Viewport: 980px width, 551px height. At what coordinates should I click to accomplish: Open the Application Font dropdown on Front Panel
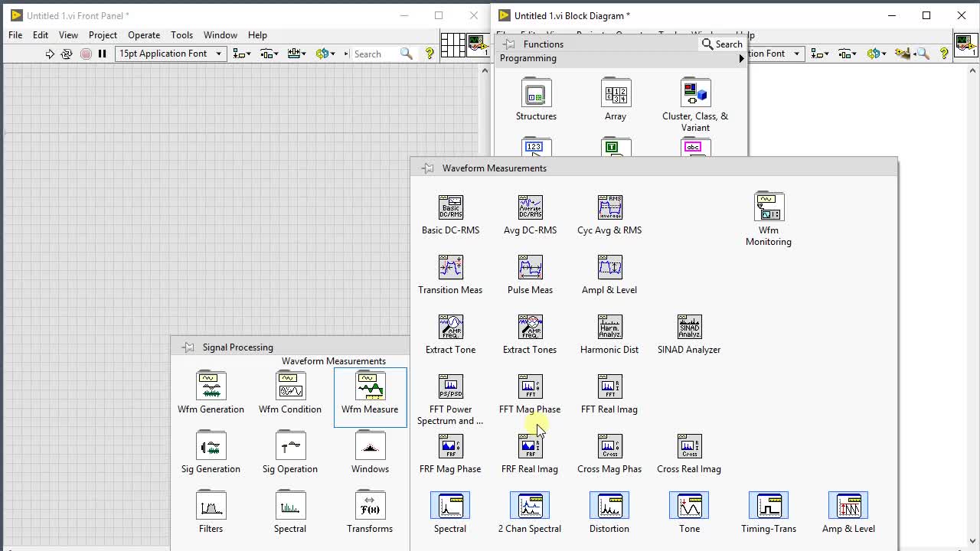[x=171, y=54]
